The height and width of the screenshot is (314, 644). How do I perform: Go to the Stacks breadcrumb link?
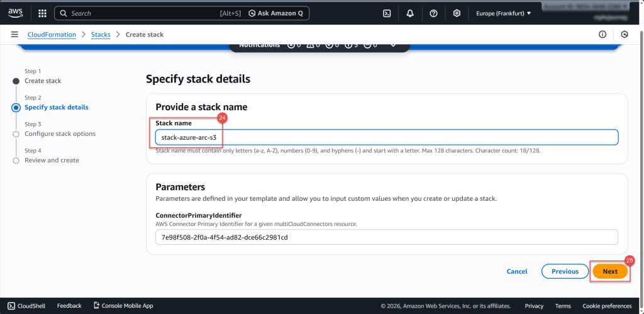pyautogui.click(x=101, y=35)
